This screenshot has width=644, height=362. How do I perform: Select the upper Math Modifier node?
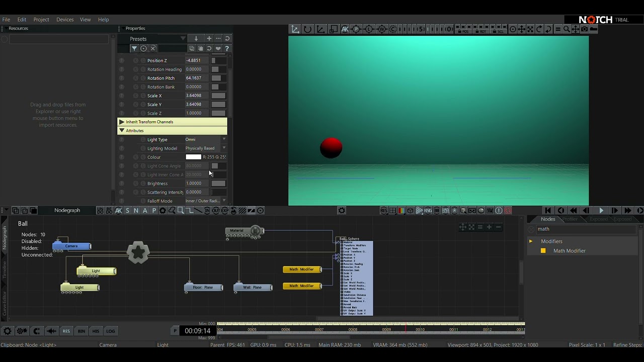click(302, 269)
